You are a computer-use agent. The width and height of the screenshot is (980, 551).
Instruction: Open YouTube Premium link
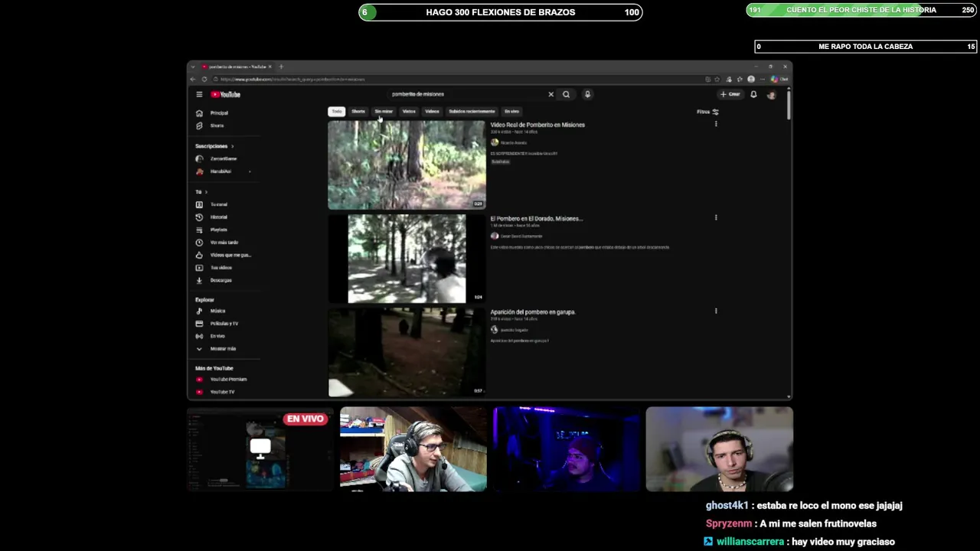(222, 380)
